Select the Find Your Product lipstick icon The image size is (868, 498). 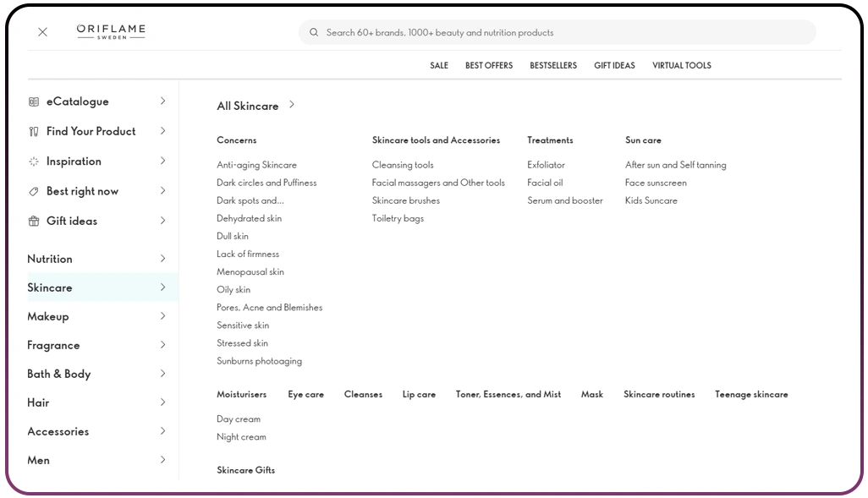[32, 131]
